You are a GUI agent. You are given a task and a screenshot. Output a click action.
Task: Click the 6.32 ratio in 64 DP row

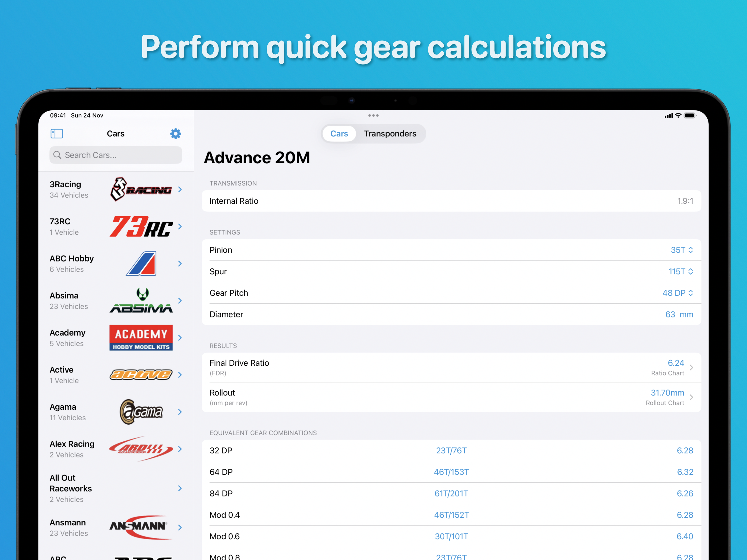[685, 472]
